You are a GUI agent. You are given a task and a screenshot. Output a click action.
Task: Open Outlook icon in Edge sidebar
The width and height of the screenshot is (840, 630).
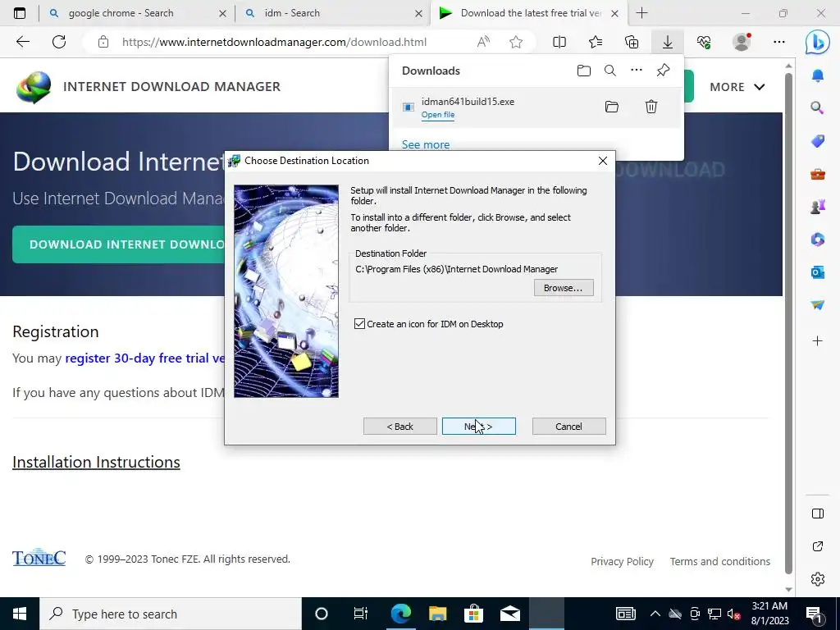(x=818, y=272)
